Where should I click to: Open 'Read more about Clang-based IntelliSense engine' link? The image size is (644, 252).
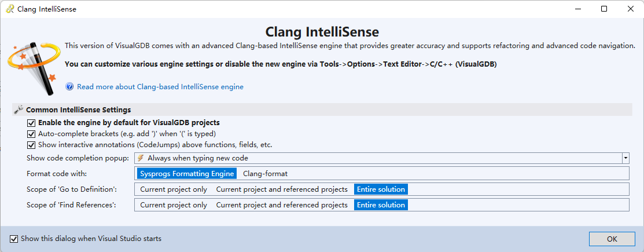160,87
